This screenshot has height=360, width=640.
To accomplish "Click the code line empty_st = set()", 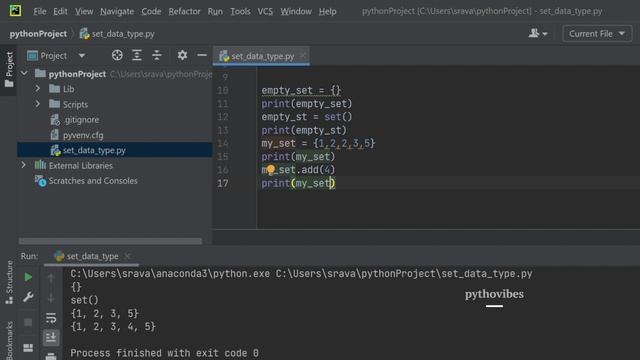I will [x=307, y=117].
